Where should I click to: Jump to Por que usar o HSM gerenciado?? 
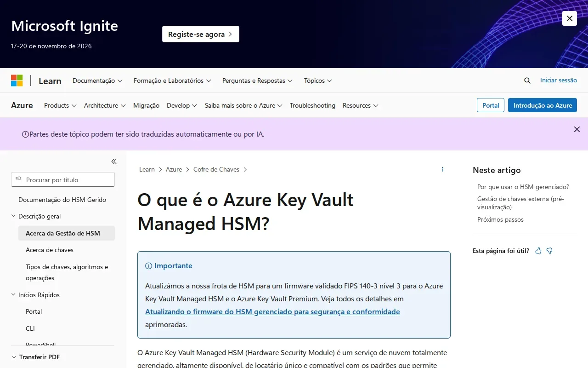pyautogui.click(x=523, y=187)
